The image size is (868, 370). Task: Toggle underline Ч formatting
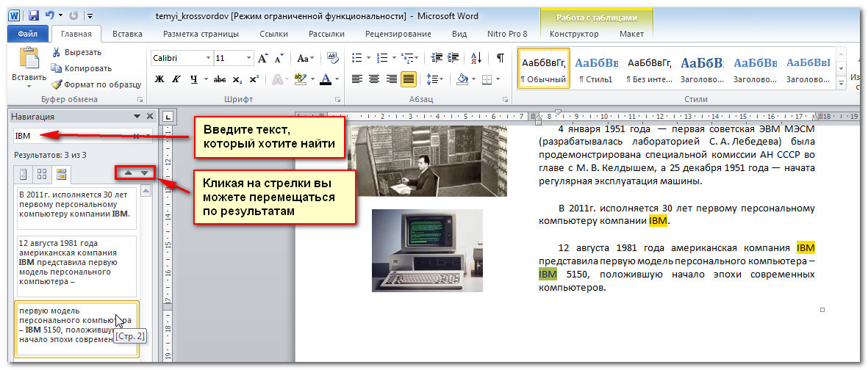coord(193,79)
